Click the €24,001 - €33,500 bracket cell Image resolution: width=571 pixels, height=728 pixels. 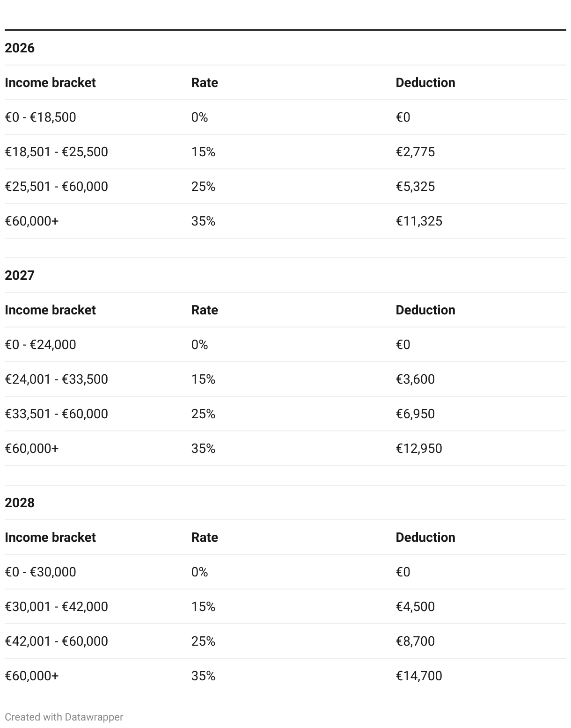click(56, 379)
